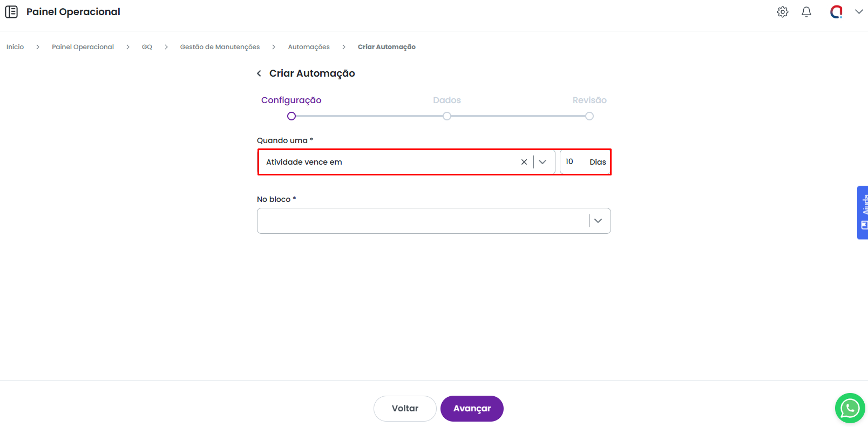Viewport: 868px width, 427px height.
Task: Click the days number input field
Action: [x=573, y=162]
